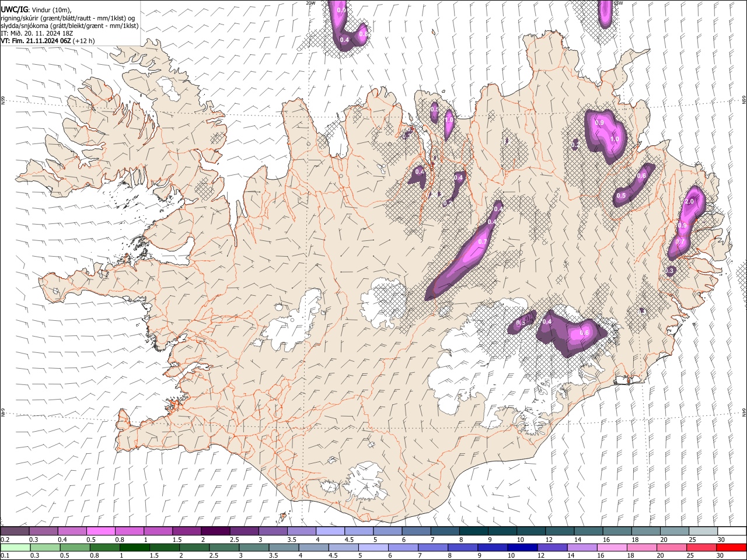Click the darkest green swatch labeled 1, lower legend
This screenshot has height=560, width=747.
[x=134, y=548]
